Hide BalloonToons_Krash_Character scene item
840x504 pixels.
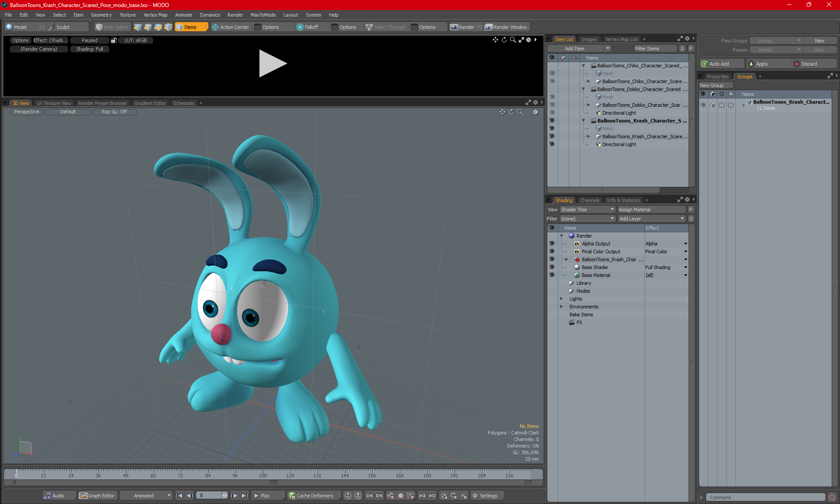pos(552,120)
